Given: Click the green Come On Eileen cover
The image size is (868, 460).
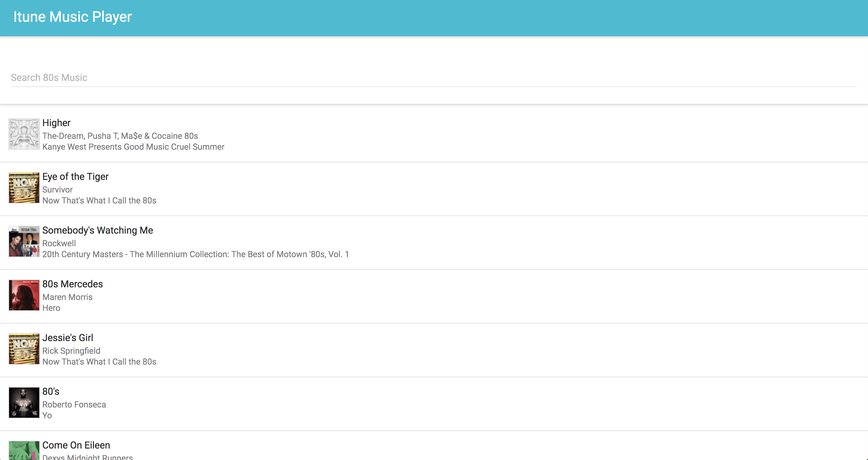Looking at the screenshot, I should 24,451.
